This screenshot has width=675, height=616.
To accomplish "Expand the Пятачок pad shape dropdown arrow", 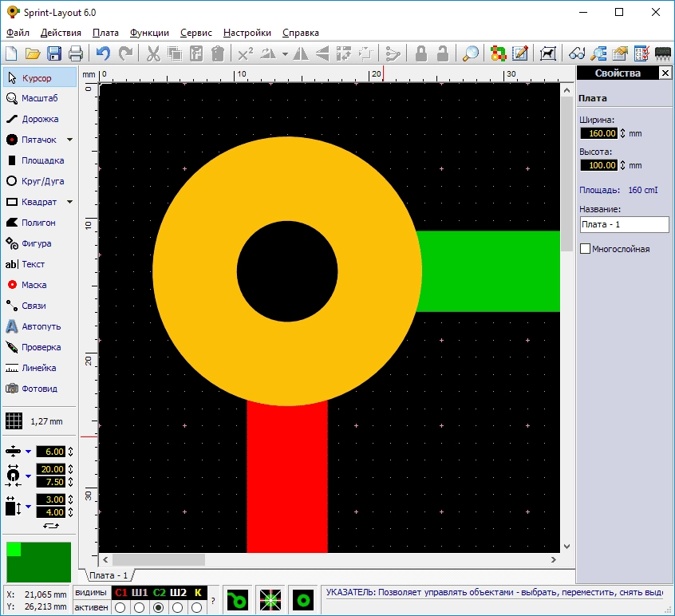I will (69, 140).
